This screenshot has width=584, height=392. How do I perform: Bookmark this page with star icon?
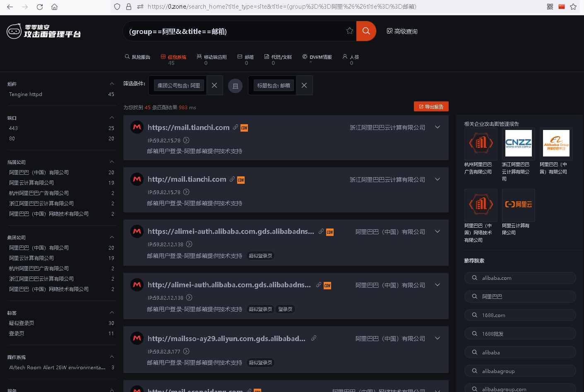point(573,7)
